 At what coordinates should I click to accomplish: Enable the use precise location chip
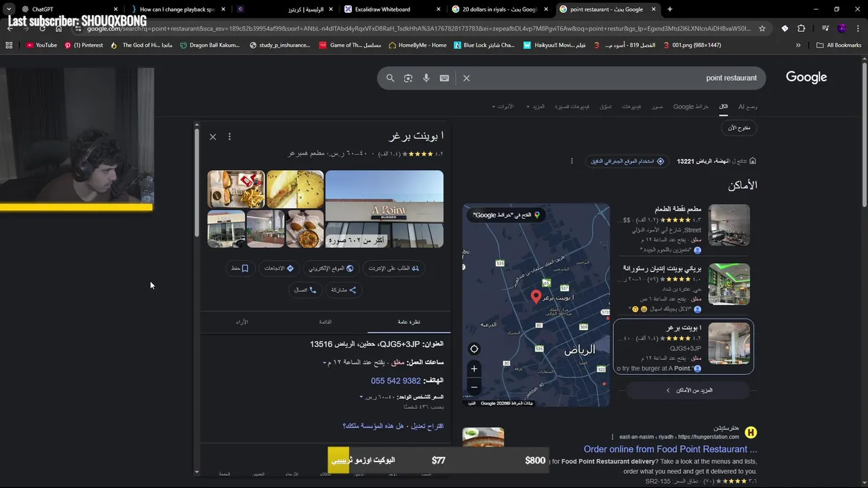click(628, 161)
